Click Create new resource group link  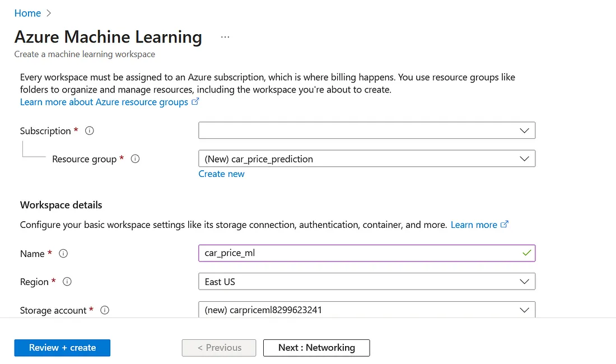221,174
